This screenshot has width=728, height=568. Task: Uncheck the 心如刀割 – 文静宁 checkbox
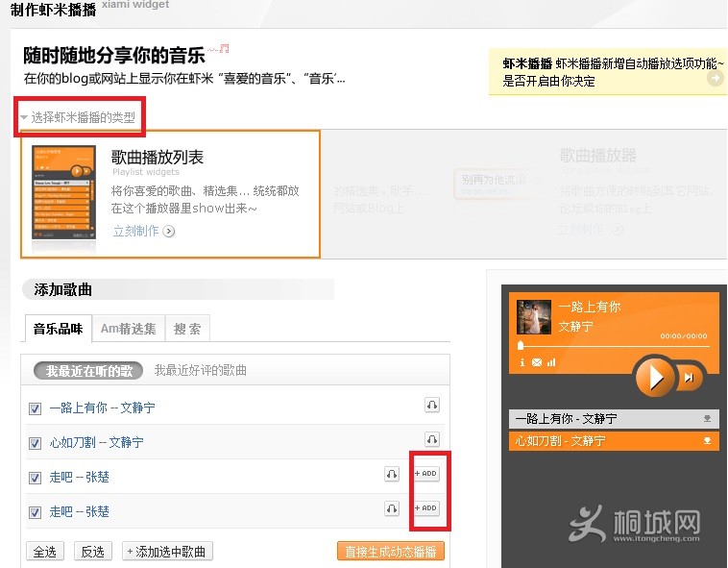coord(36,443)
